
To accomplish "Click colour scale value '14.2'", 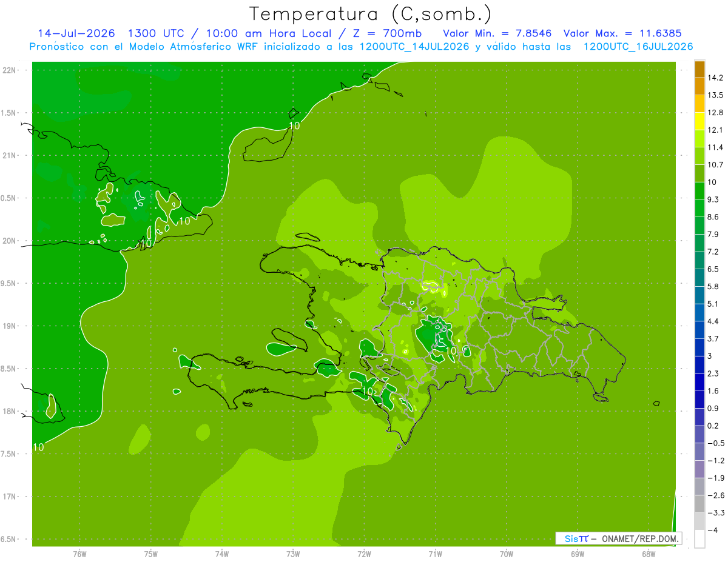I will pos(715,78).
